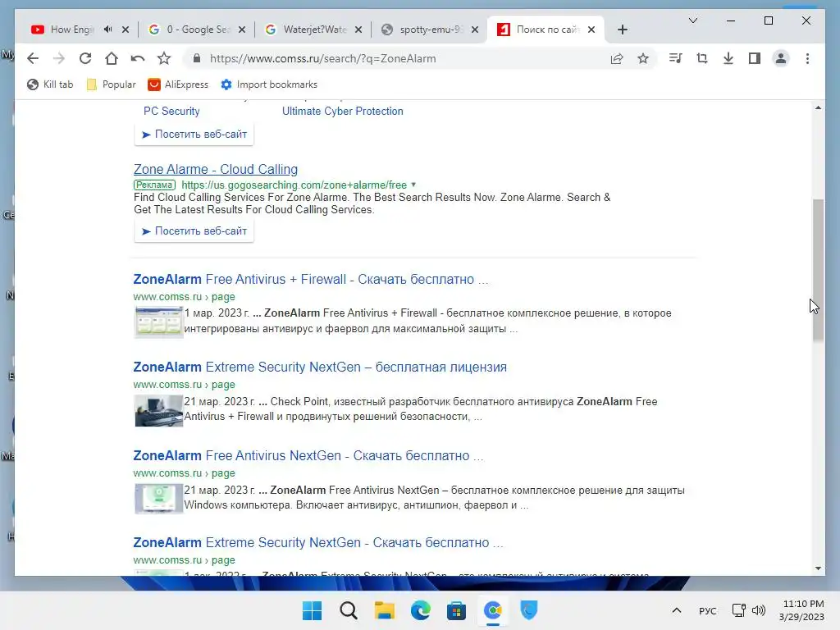Share this page via address bar icon

617,58
